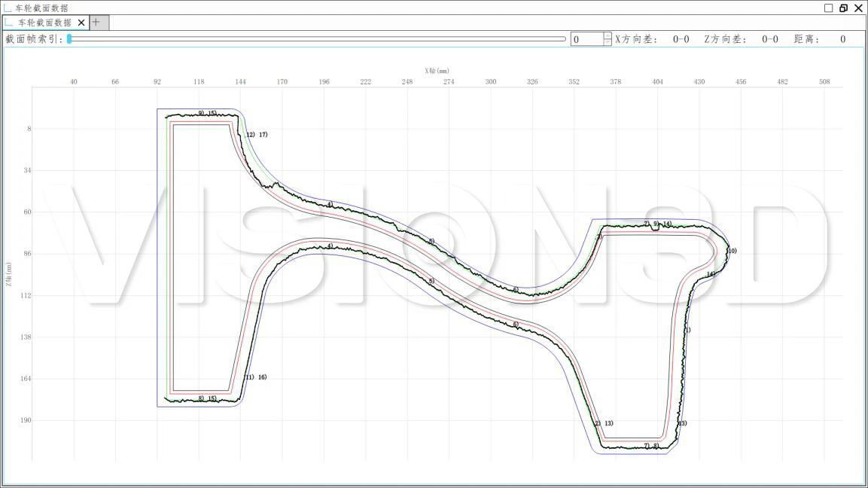Image resolution: width=868 pixels, height=488 pixels.
Task: Click the 截面帧索引 slider handle
Action: [69, 39]
